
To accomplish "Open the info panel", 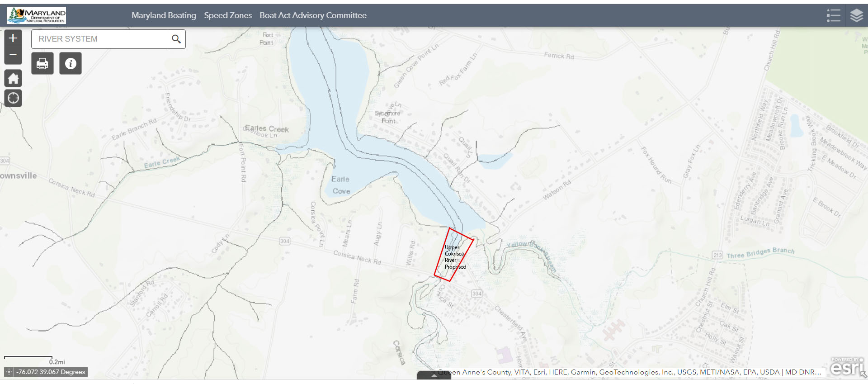I will tap(71, 63).
